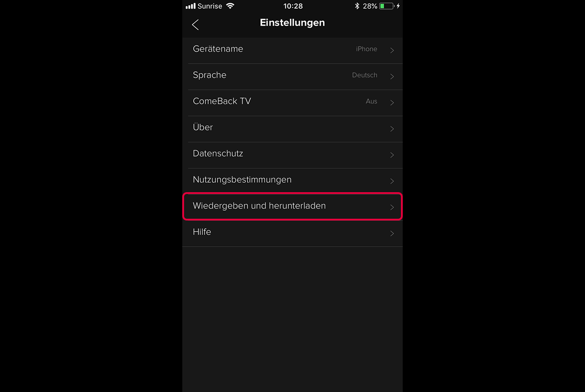This screenshot has height=392, width=585.
Task: Tap the cellular signal bars
Action: (x=191, y=6)
